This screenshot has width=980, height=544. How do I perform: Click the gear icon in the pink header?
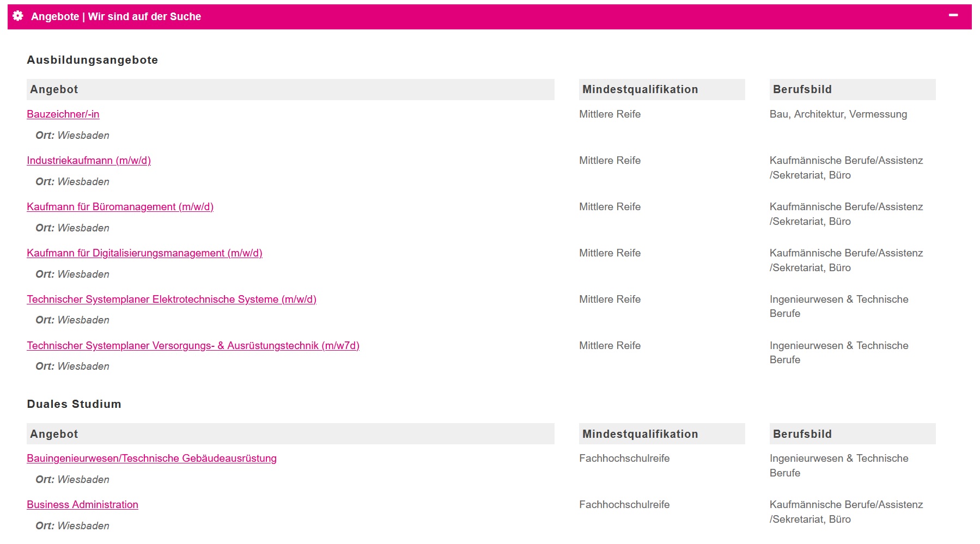(17, 16)
